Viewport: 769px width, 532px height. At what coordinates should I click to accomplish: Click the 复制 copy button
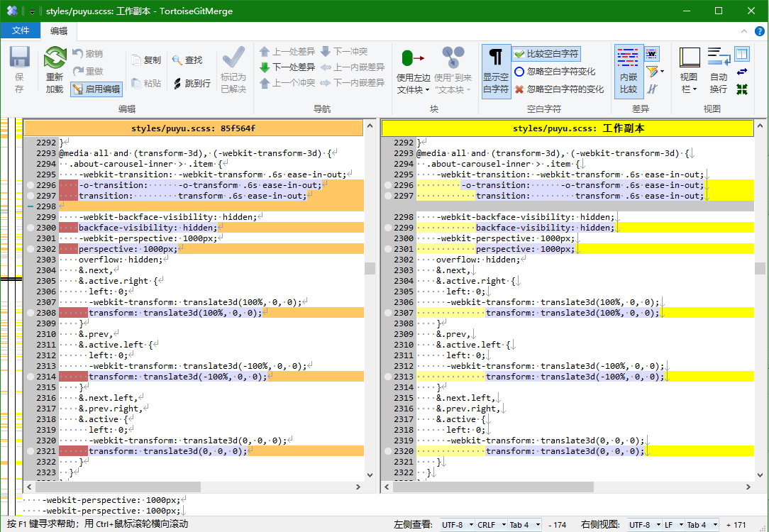(x=146, y=60)
